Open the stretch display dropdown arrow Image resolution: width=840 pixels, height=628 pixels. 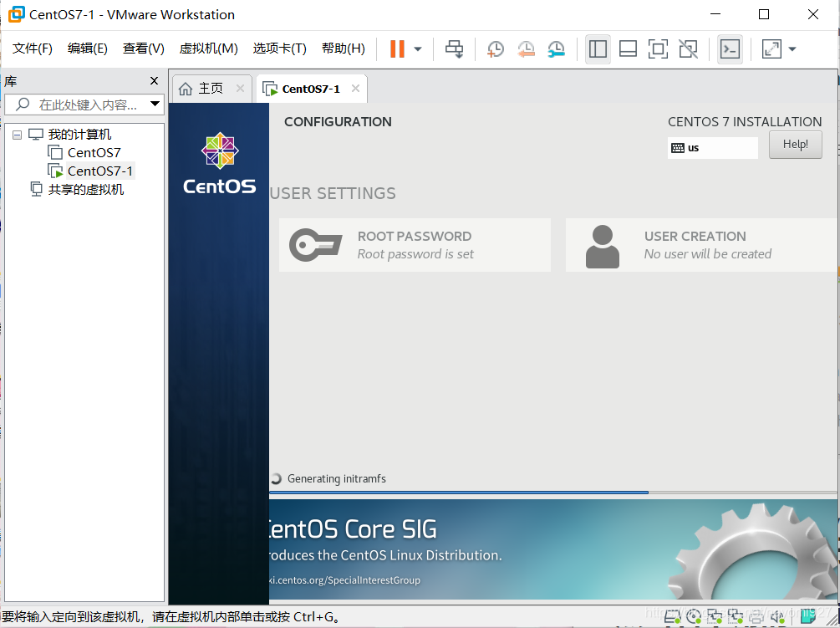[792, 49]
